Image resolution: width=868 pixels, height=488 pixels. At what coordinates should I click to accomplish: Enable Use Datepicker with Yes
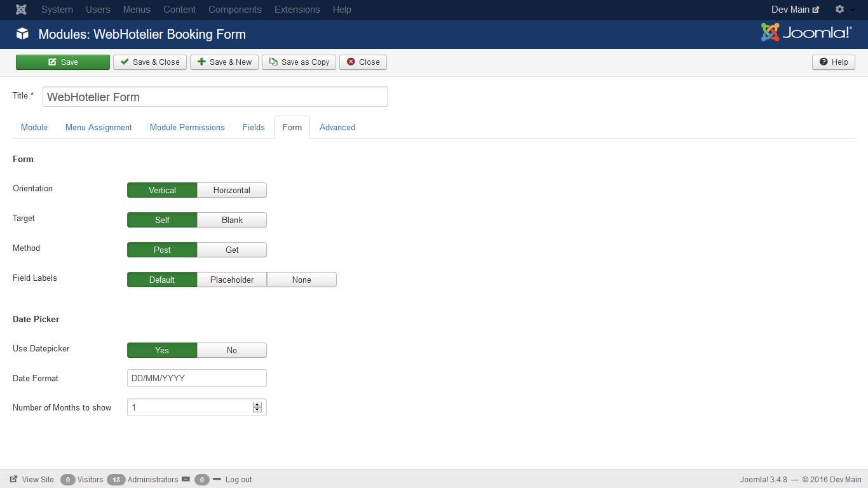coord(162,350)
